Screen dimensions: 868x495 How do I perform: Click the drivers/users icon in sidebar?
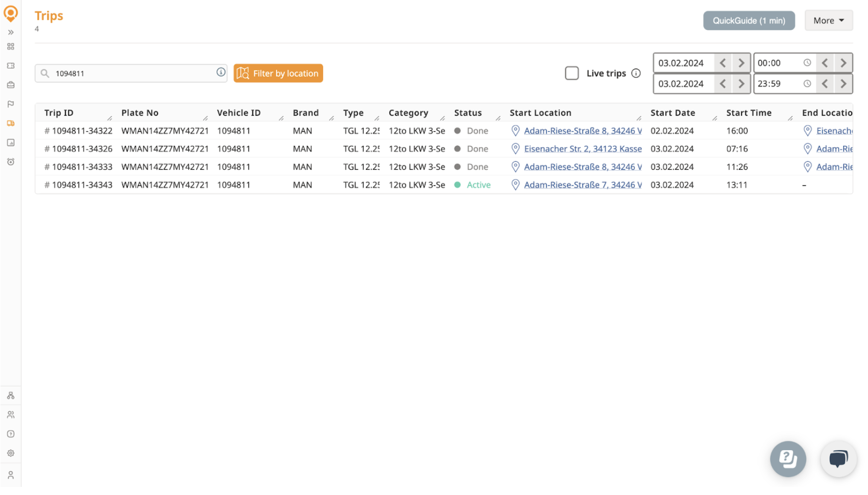click(11, 414)
